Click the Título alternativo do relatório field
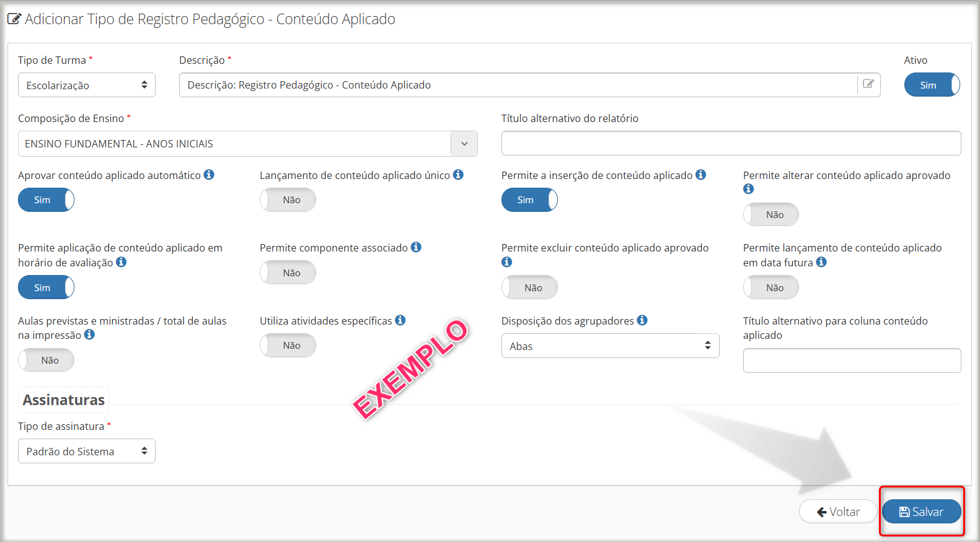This screenshot has height=542, width=980. click(731, 144)
